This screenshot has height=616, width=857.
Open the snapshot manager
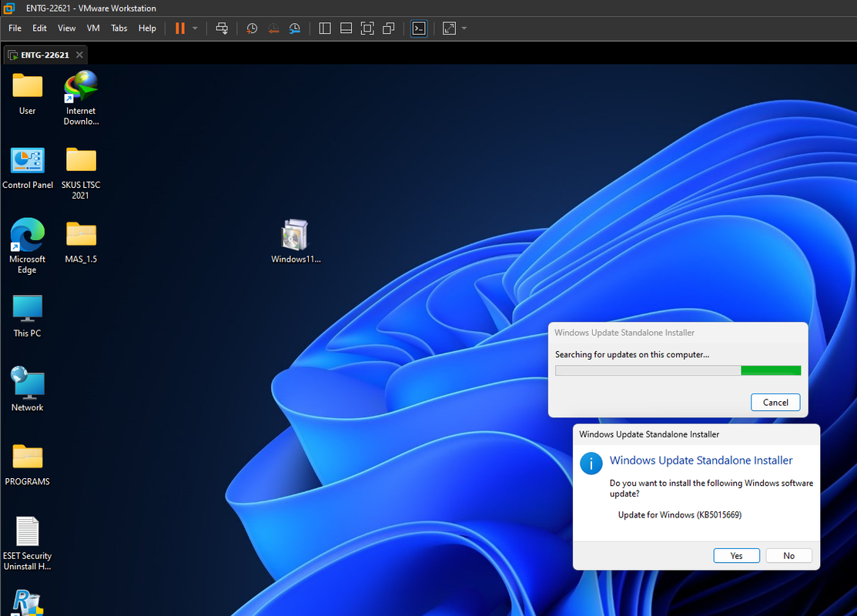(295, 28)
